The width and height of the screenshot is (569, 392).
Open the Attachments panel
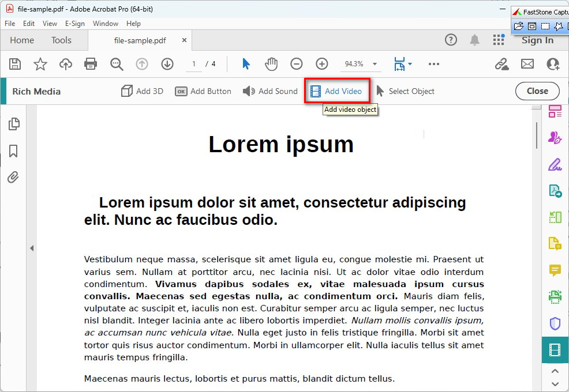pyautogui.click(x=13, y=177)
